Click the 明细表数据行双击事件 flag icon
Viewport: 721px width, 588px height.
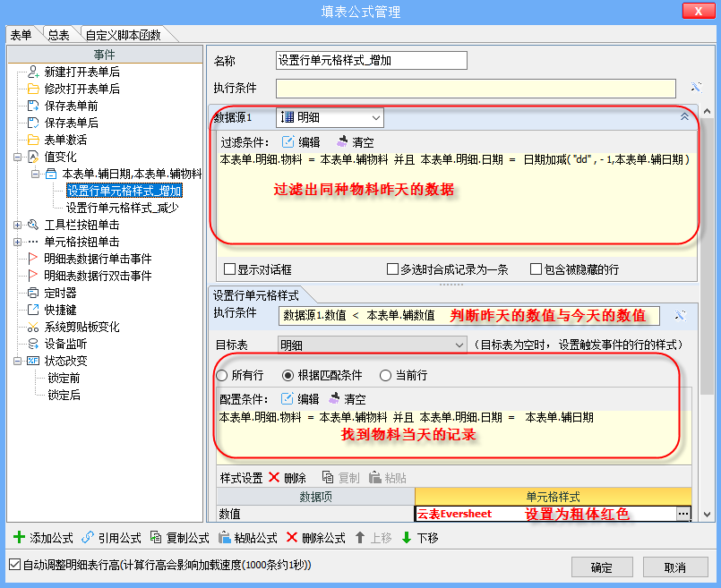[x=33, y=276]
